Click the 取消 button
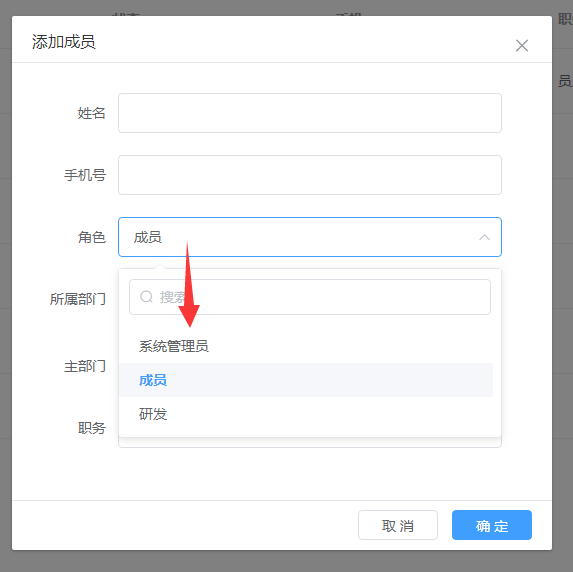Screen dimensions: 573x572 (398, 525)
